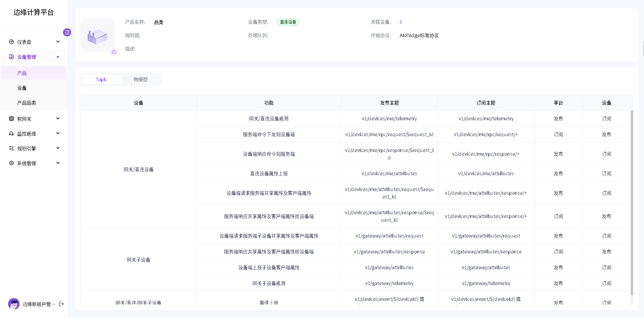644x318 pixels.
Task: Click the dashboard gauge icon
Action: (11, 42)
